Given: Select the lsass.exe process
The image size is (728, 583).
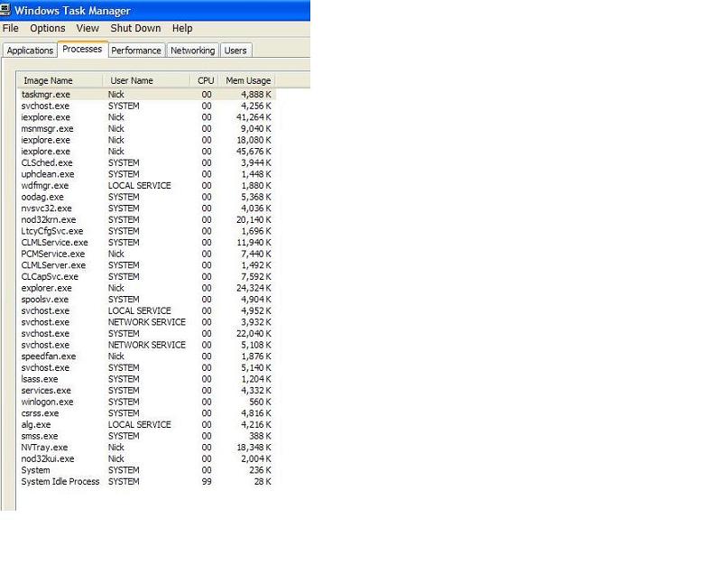Looking at the screenshot, I should point(147,379).
